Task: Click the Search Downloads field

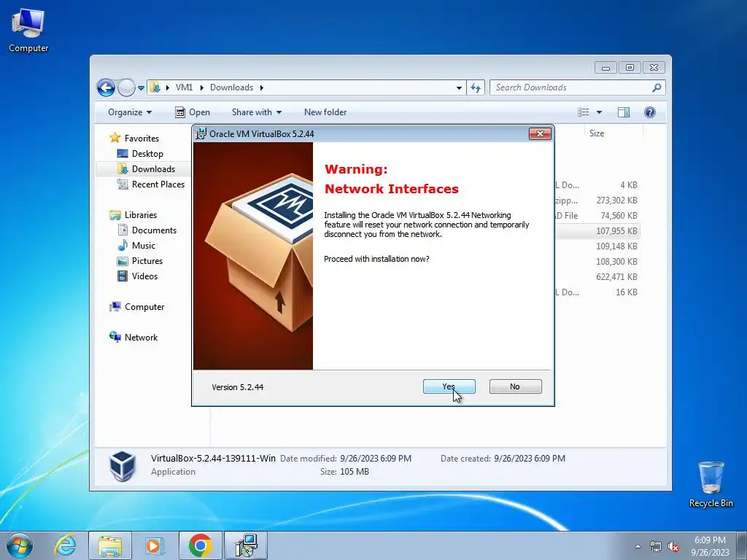Action: [x=572, y=87]
